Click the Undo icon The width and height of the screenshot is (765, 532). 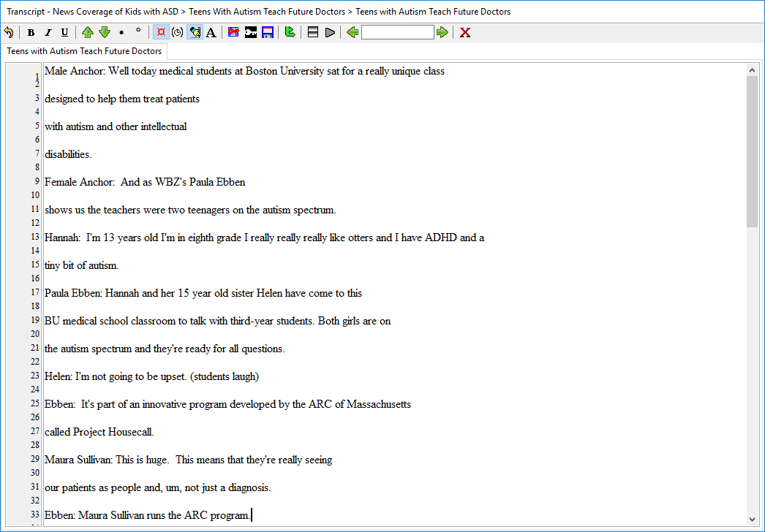(9, 31)
